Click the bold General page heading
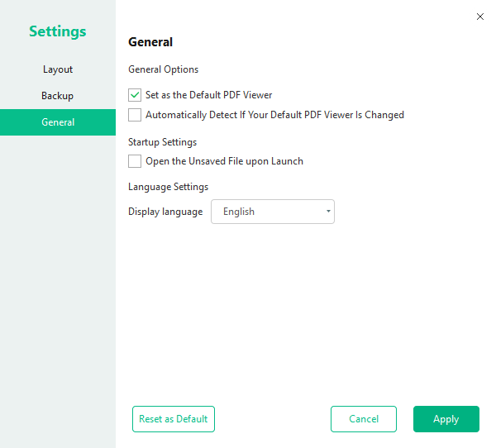 pyautogui.click(x=150, y=42)
